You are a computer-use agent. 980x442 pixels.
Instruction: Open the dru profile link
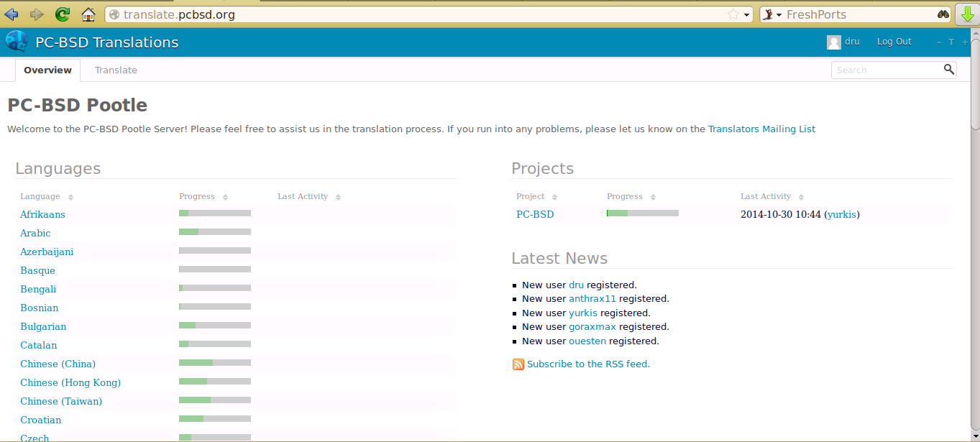coord(852,42)
